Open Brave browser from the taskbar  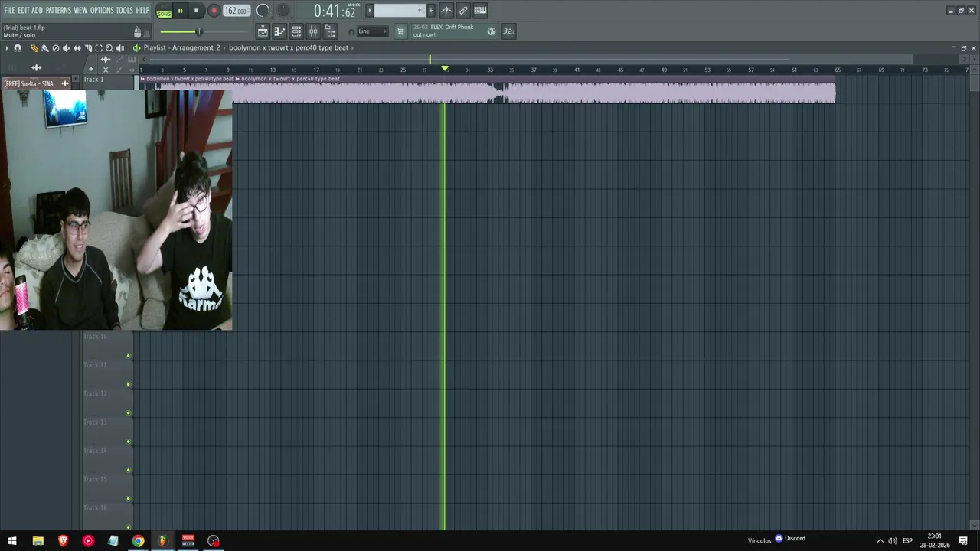click(63, 541)
